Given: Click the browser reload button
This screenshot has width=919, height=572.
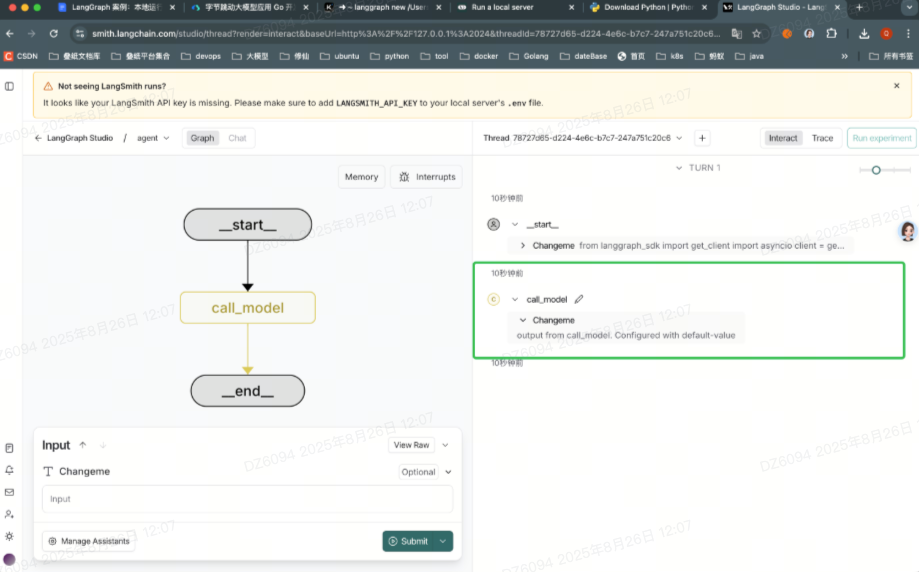Looking at the screenshot, I should [53, 34].
